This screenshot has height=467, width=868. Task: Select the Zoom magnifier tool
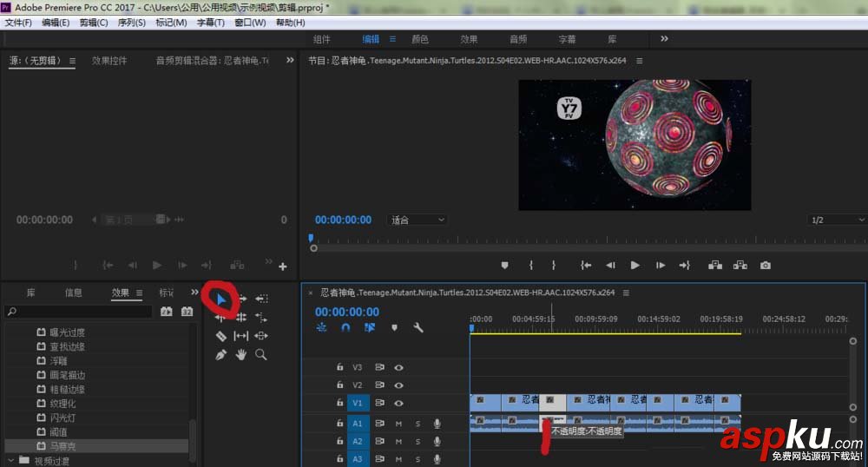260,355
